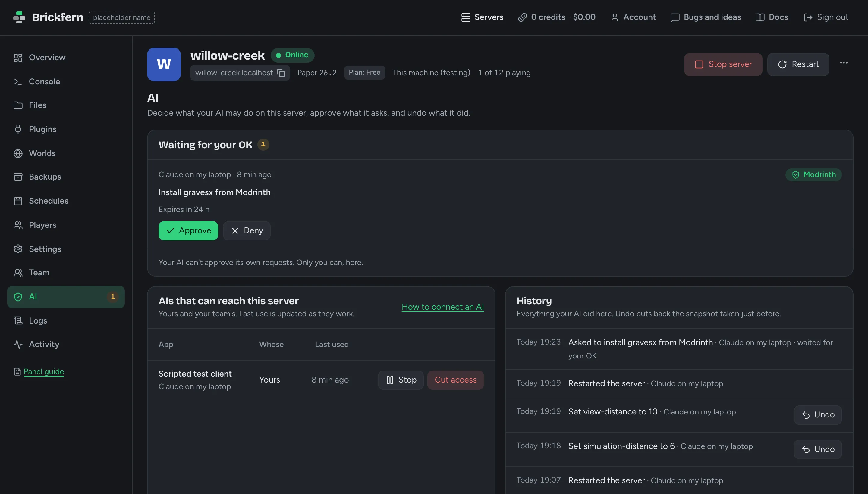Image resolution: width=868 pixels, height=494 pixels.
Task: Open the Activity page
Action: pos(66,344)
